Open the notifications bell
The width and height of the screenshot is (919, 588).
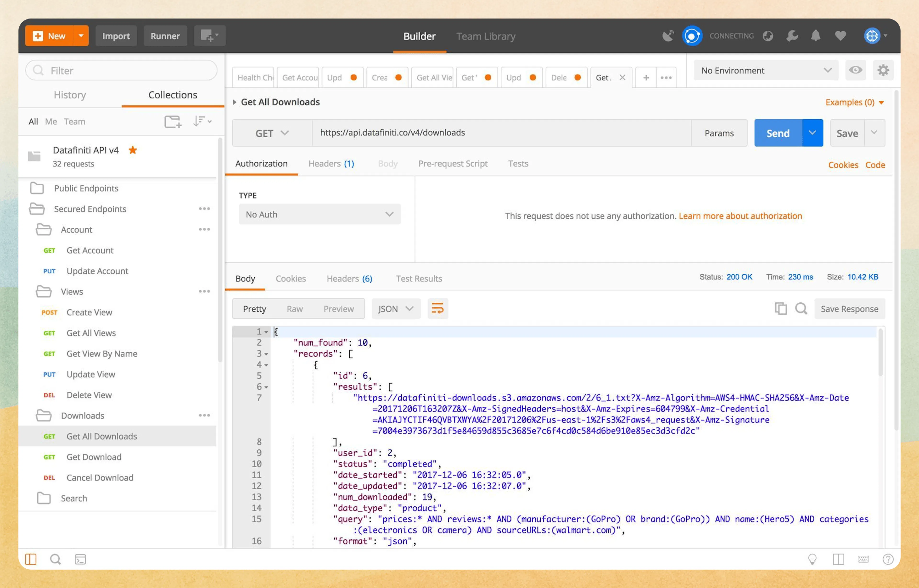pos(815,35)
